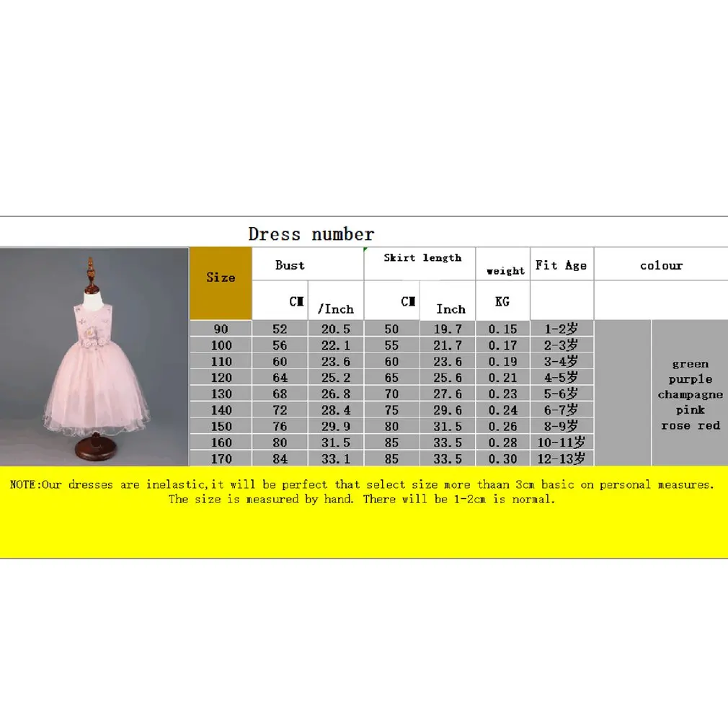Select "The size is measured by hand" line
Viewport: 728px width, 728px height.
[x=362, y=500]
